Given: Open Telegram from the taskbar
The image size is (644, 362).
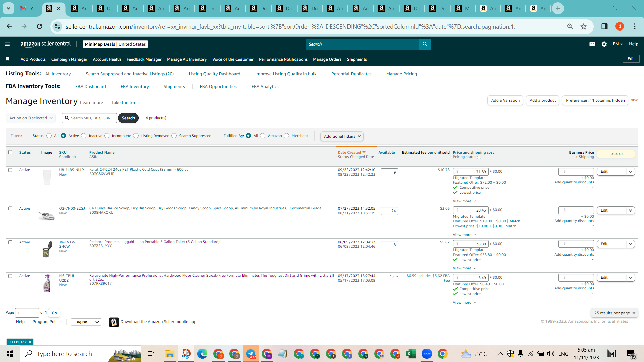Looking at the screenshot, I should [251, 354].
